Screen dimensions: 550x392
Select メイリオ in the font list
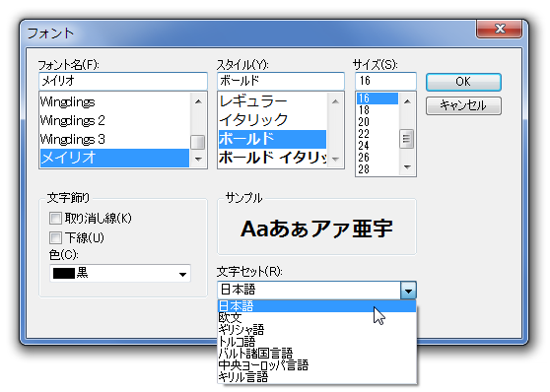tap(114, 158)
